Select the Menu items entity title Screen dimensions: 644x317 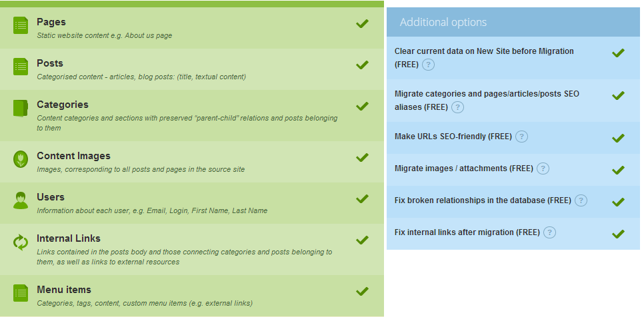coord(64,290)
